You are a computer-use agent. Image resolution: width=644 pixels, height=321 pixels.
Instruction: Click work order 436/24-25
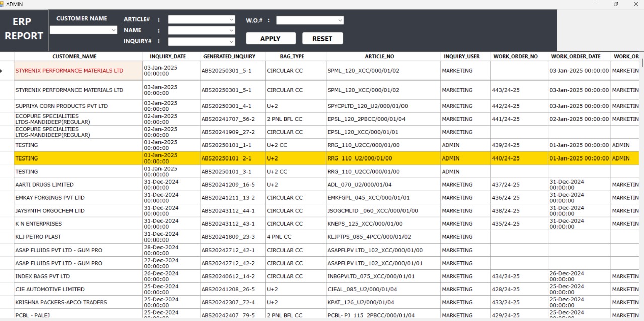pyautogui.click(x=519, y=198)
